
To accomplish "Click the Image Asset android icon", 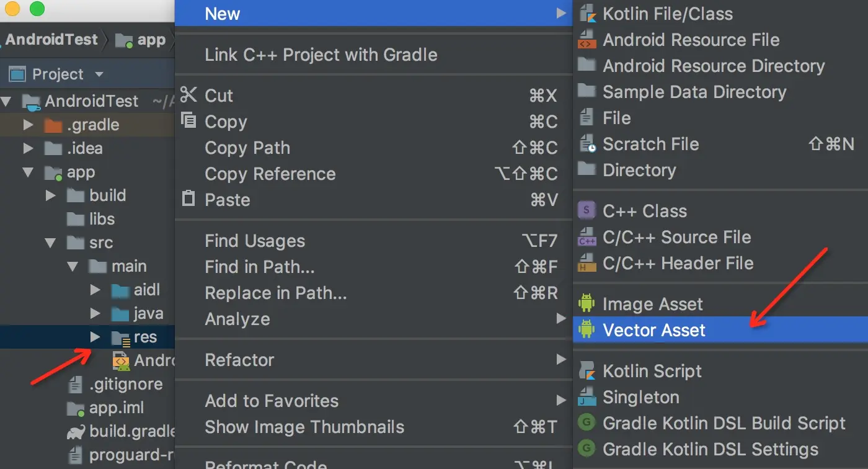I will click(587, 304).
